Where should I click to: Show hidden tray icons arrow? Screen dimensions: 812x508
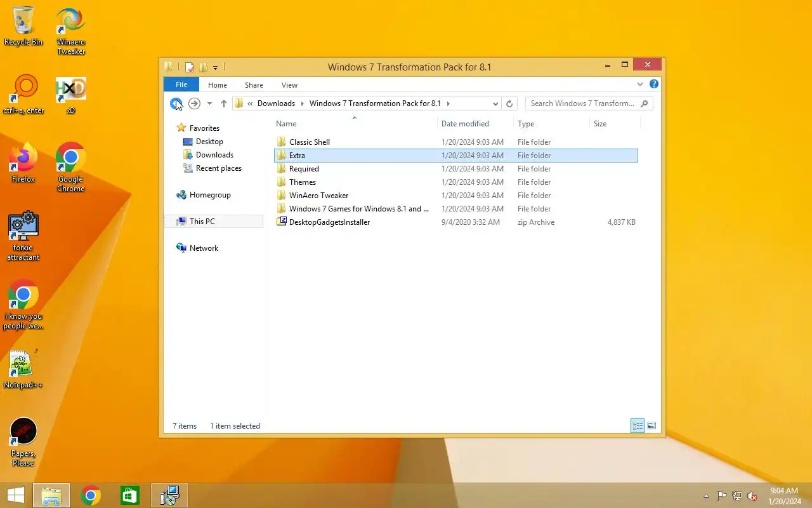tap(706, 496)
